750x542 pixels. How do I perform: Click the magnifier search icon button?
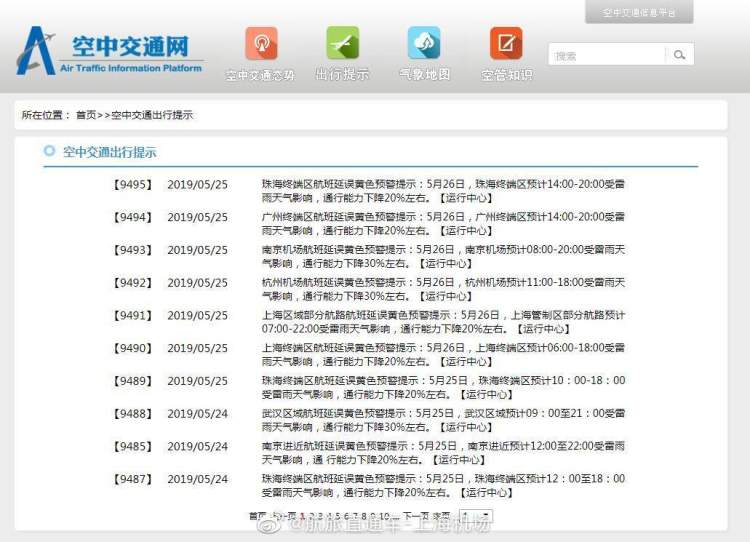pyautogui.click(x=679, y=56)
